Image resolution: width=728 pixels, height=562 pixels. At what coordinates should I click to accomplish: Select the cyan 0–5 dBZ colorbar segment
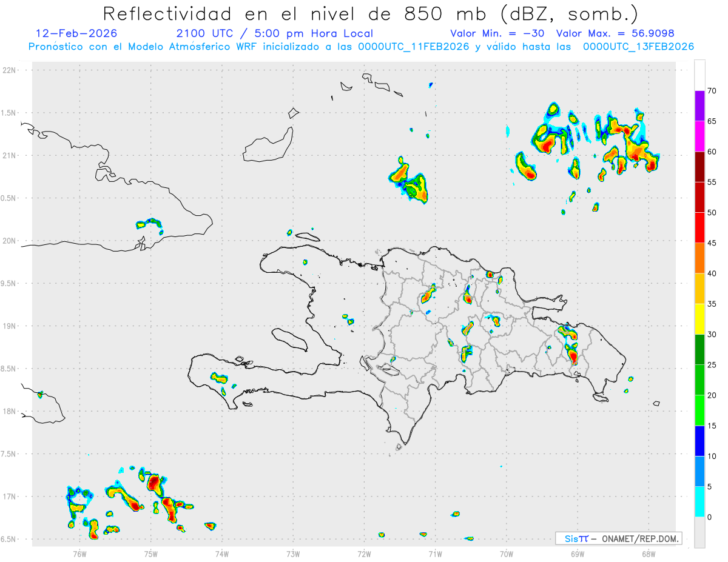(699, 502)
